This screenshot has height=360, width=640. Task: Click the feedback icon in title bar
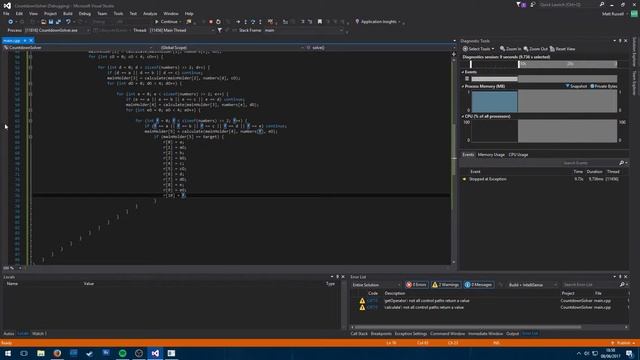point(533,4)
